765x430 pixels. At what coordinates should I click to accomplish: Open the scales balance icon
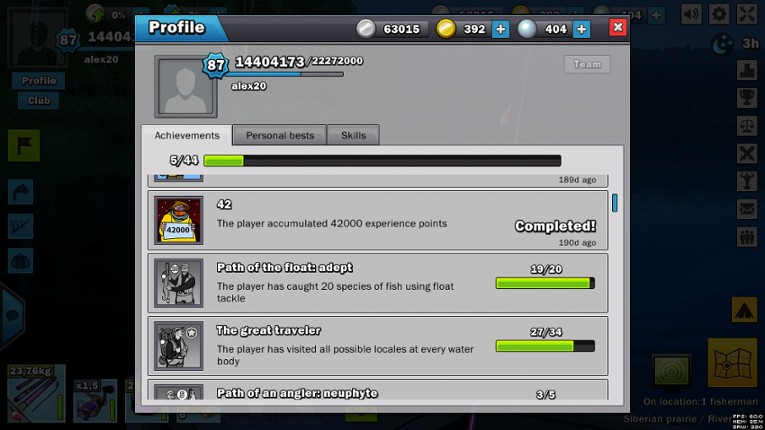[x=746, y=125]
